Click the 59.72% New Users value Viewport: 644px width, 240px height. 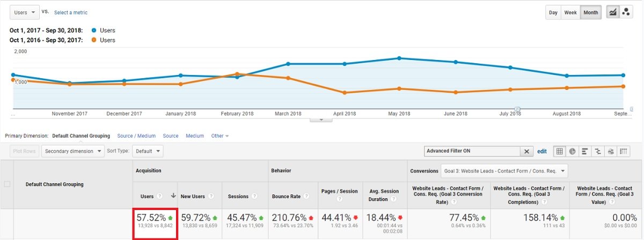196,218
